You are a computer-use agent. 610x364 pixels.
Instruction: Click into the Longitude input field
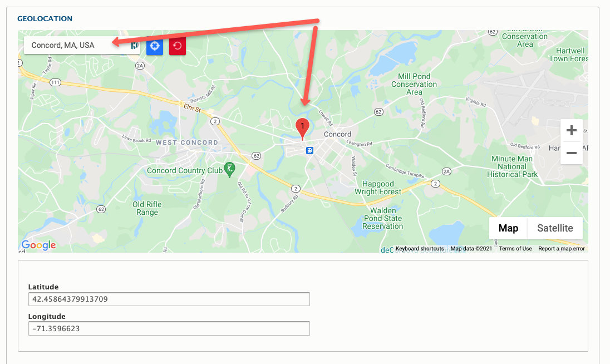pyautogui.click(x=169, y=328)
